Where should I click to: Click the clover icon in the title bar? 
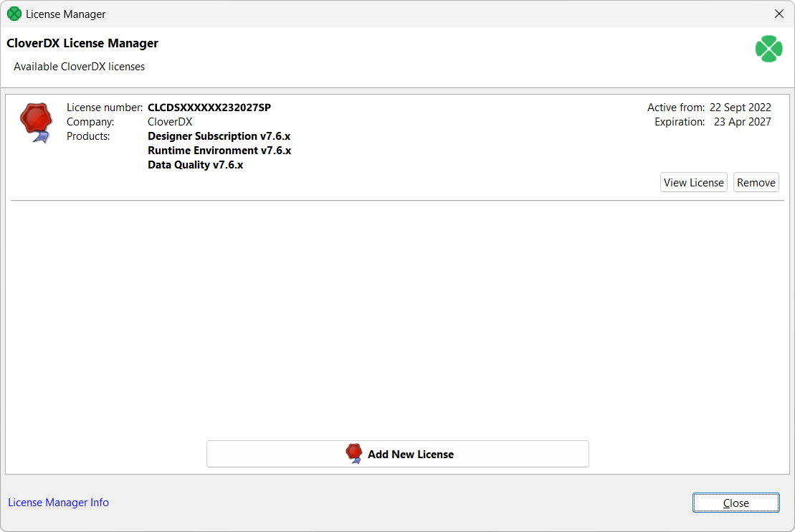point(14,14)
